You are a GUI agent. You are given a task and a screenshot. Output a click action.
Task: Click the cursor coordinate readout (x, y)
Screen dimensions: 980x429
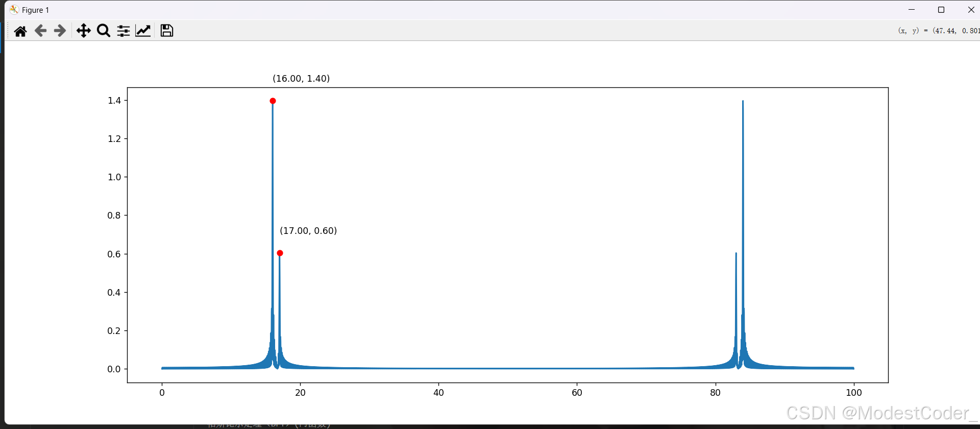(x=939, y=31)
